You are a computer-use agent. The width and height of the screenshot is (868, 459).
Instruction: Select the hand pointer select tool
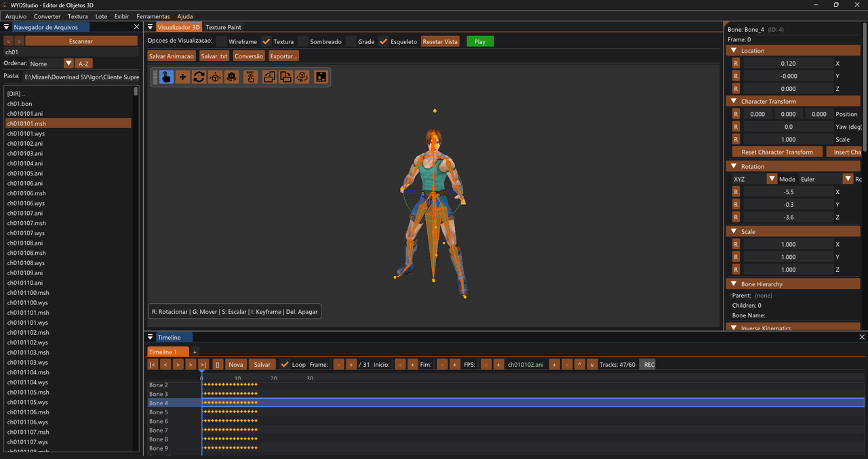(x=166, y=77)
